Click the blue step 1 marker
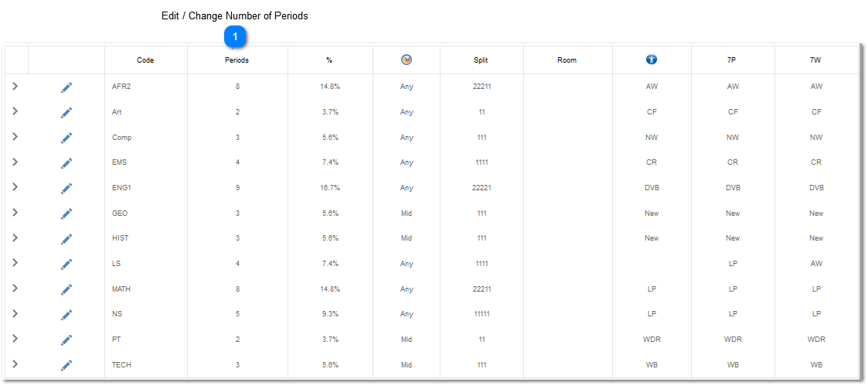868x386 pixels. point(235,36)
